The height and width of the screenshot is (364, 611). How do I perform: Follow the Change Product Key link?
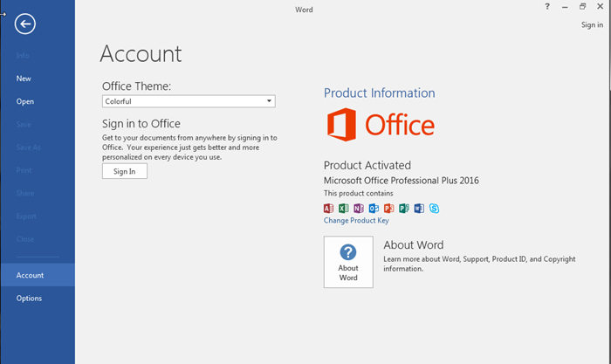(356, 221)
